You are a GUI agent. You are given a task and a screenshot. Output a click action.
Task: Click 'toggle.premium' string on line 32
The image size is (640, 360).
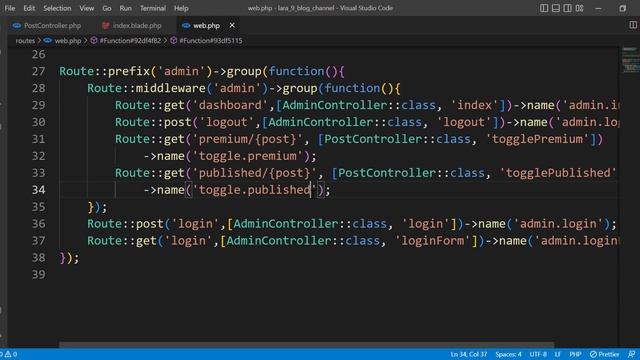[x=250, y=156]
